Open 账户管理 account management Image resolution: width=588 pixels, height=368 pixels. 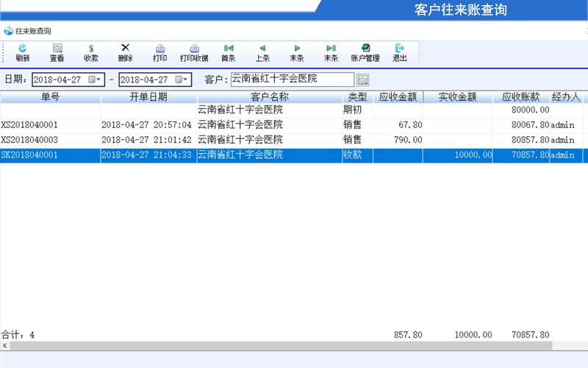click(x=365, y=52)
